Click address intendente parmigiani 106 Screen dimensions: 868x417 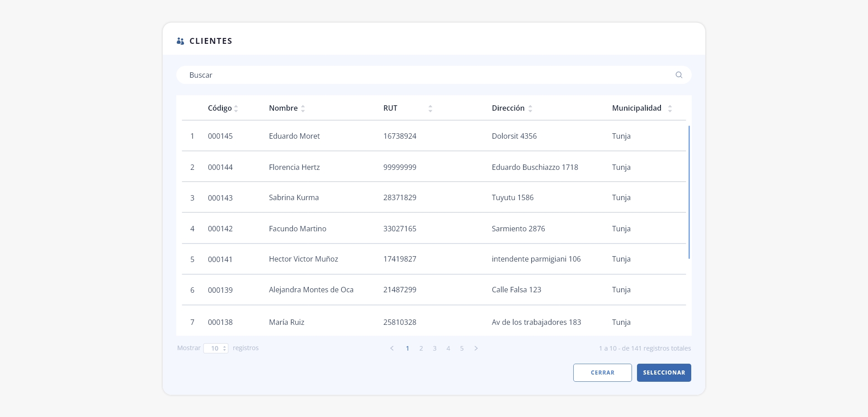pyautogui.click(x=536, y=259)
